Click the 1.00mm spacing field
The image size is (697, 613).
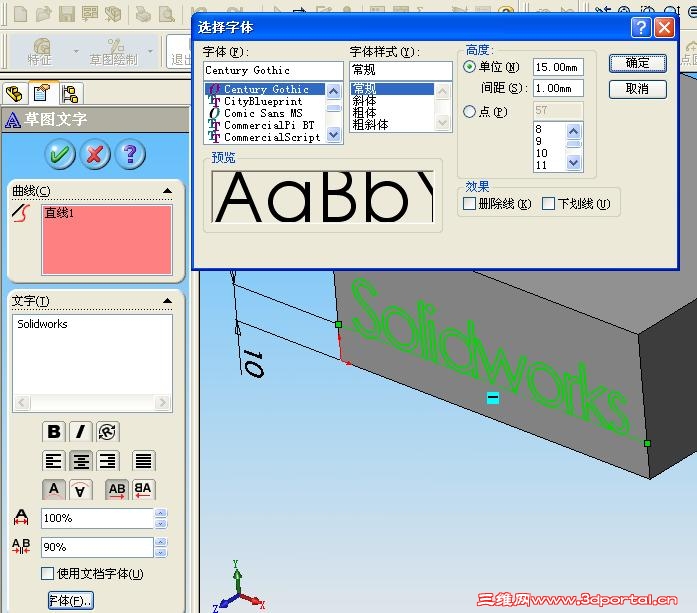pos(558,88)
